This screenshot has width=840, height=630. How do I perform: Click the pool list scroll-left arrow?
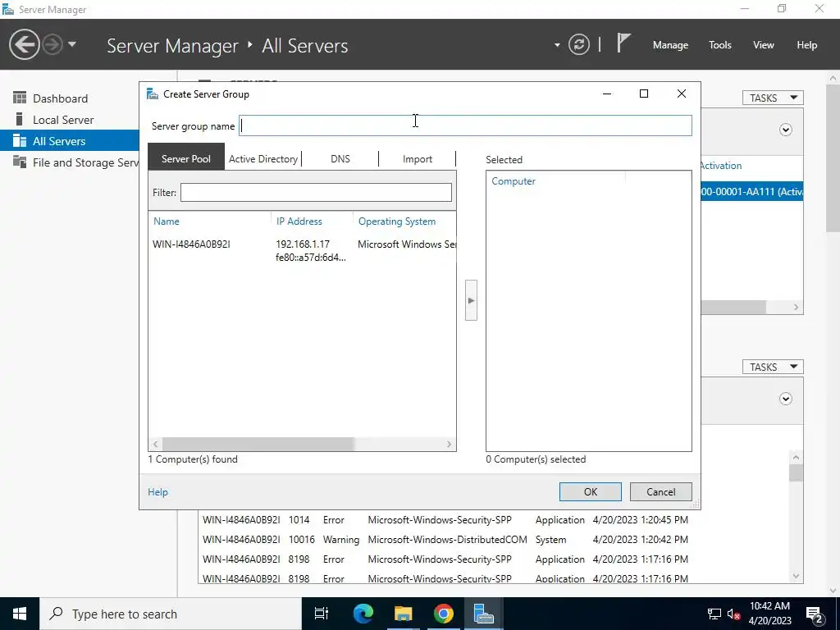[x=155, y=444]
